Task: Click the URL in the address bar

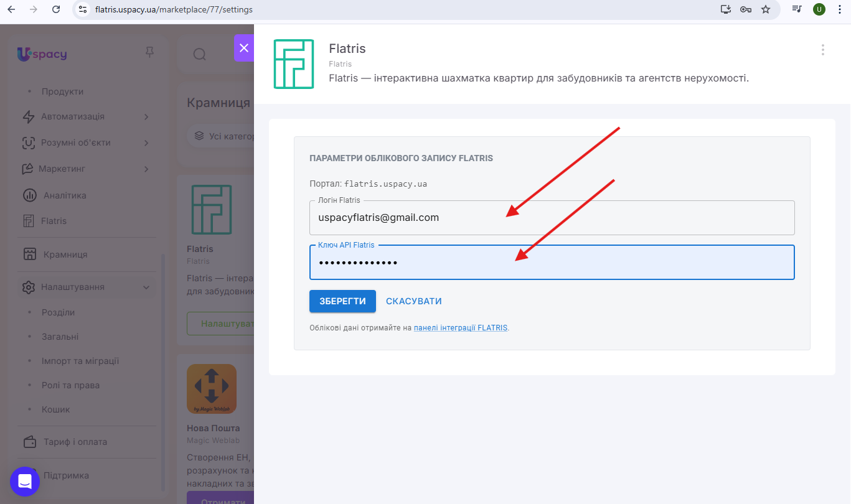Action: [x=174, y=10]
